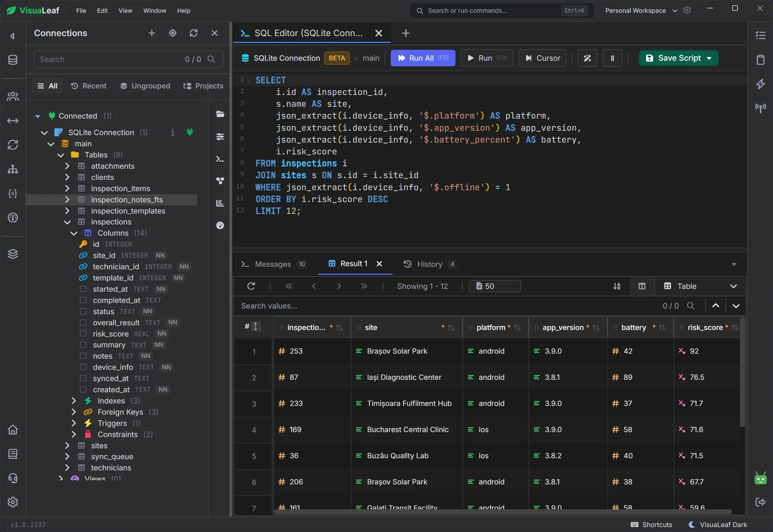Toggle checkbox icon beside risk_score column
Viewport: 773px width, 532px height.
pyautogui.click(x=83, y=334)
